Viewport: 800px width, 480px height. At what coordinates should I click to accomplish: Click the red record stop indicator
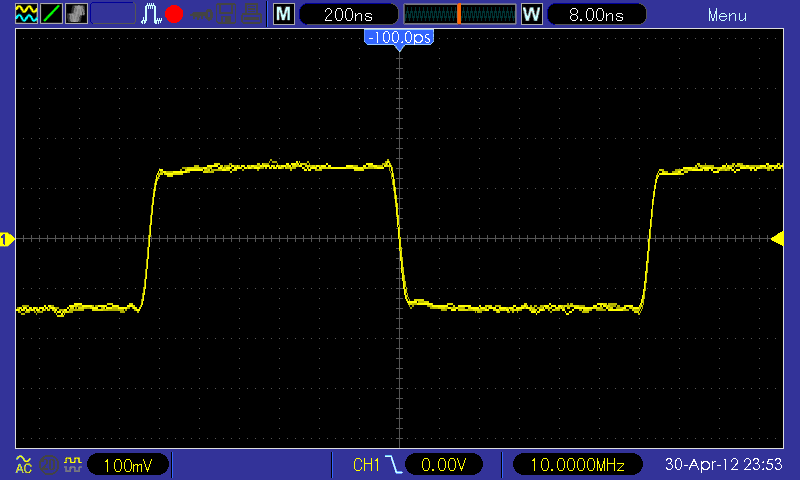coord(174,14)
